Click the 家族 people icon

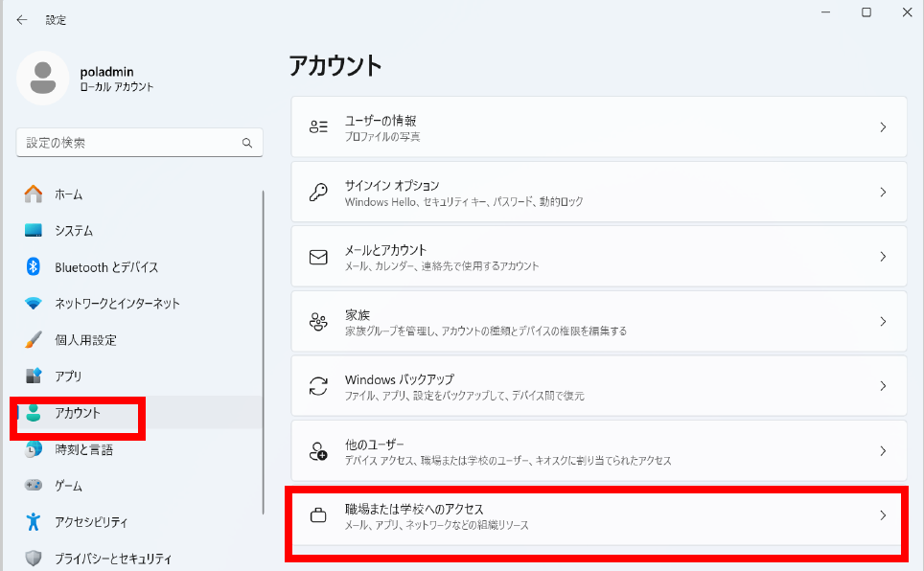pyautogui.click(x=318, y=322)
